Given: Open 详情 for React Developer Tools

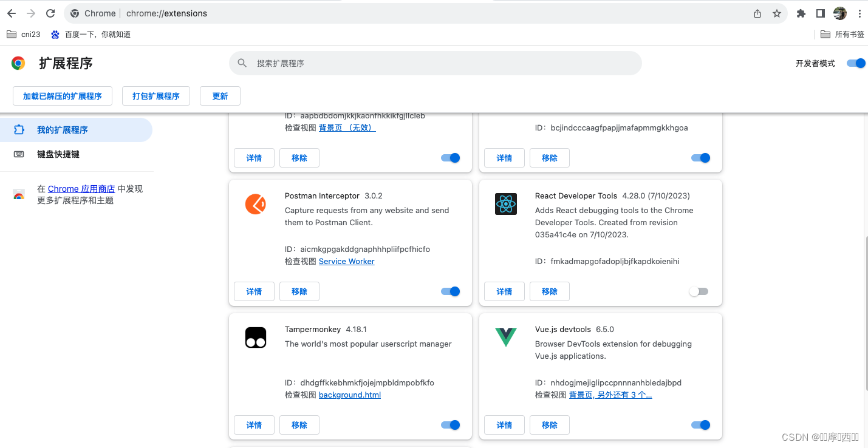Looking at the screenshot, I should 504,291.
